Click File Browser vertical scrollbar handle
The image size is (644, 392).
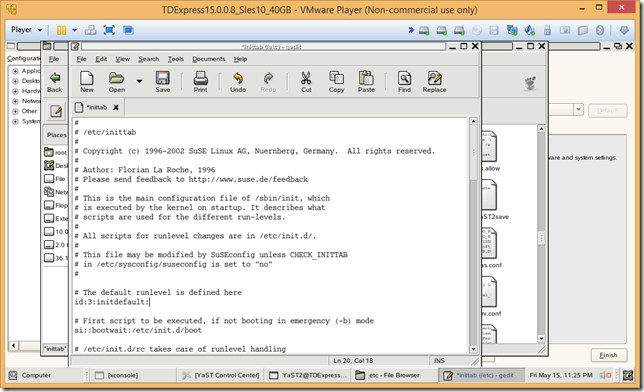[x=541, y=238]
